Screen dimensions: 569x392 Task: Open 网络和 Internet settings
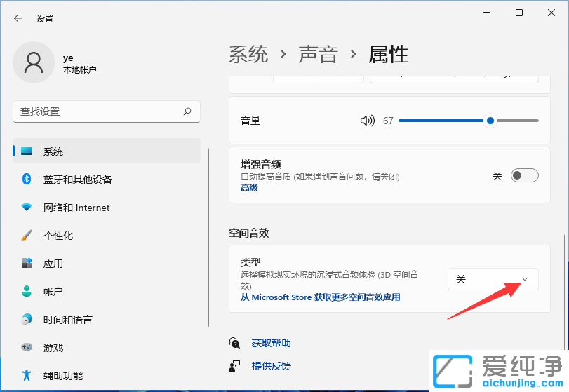click(x=107, y=208)
